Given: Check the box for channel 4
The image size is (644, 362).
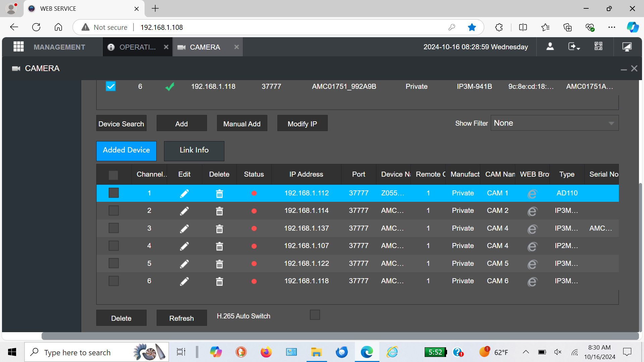Looking at the screenshot, I should coord(114,246).
